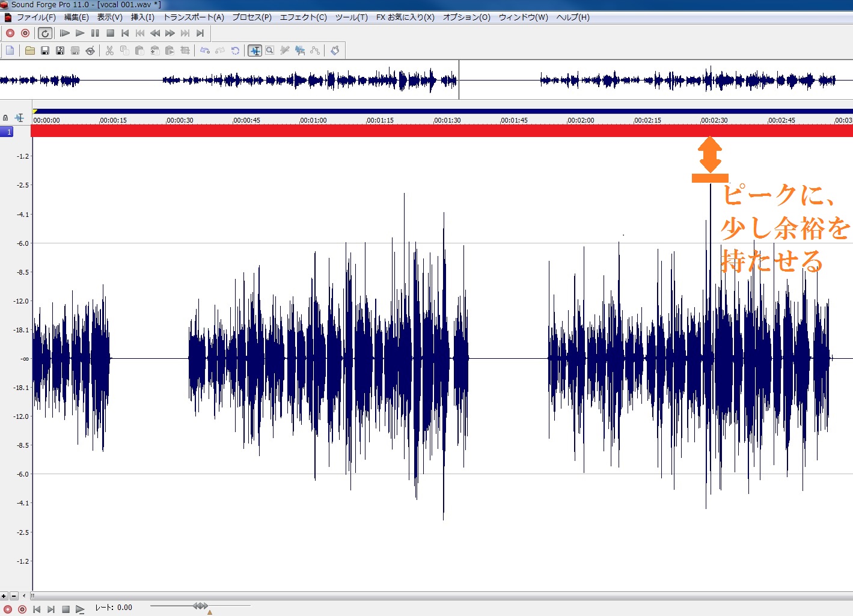Select the Envelope tool in the toolbar
Image resolution: width=853 pixels, height=616 pixels.
[315, 50]
